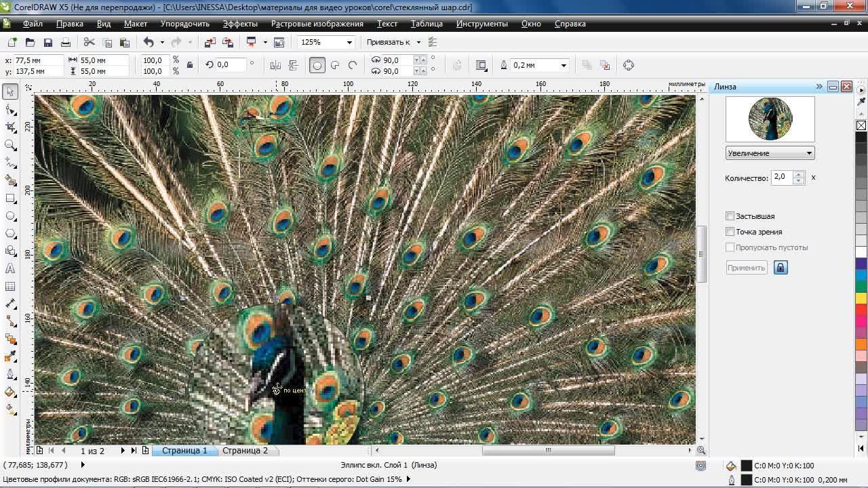This screenshot has width=868, height=488.
Task: Open the Wrap text flyout
Action: [481, 65]
